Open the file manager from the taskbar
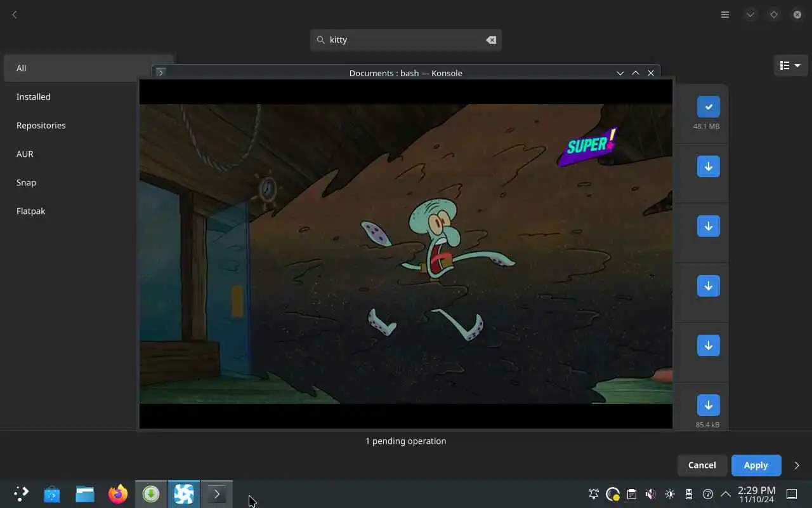This screenshot has height=508, width=812. (x=85, y=493)
